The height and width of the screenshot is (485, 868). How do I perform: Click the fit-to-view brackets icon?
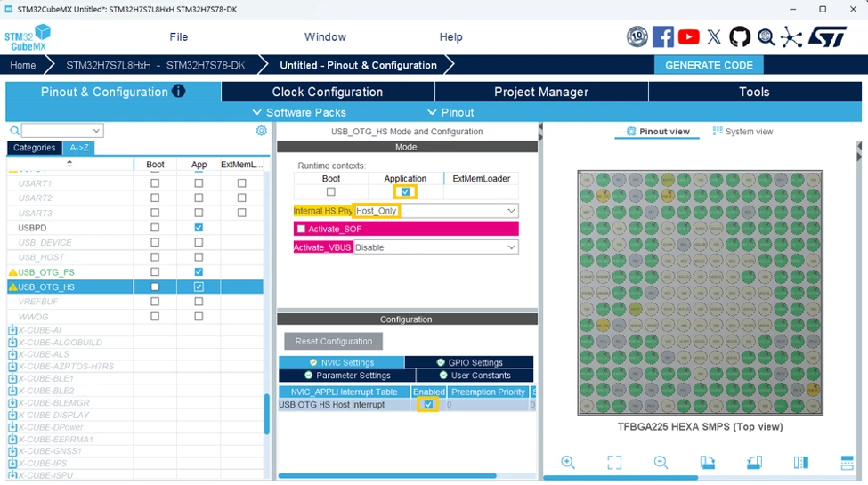(x=614, y=462)
